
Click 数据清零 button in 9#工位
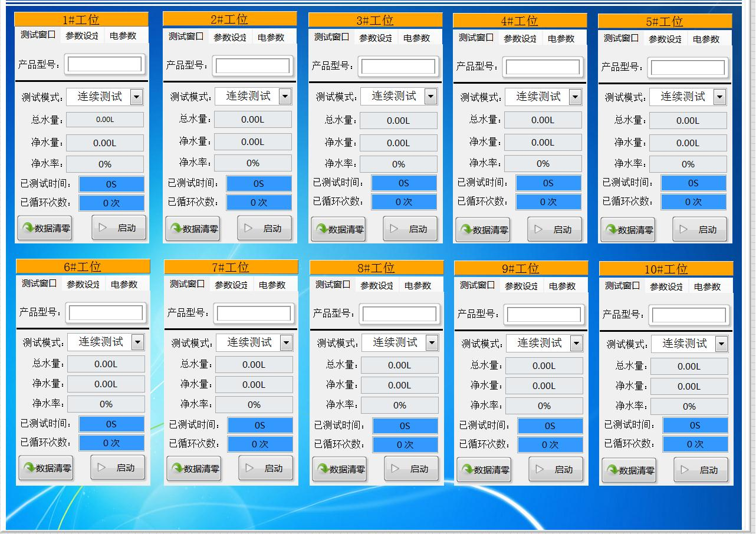click(x=484, y=470)
